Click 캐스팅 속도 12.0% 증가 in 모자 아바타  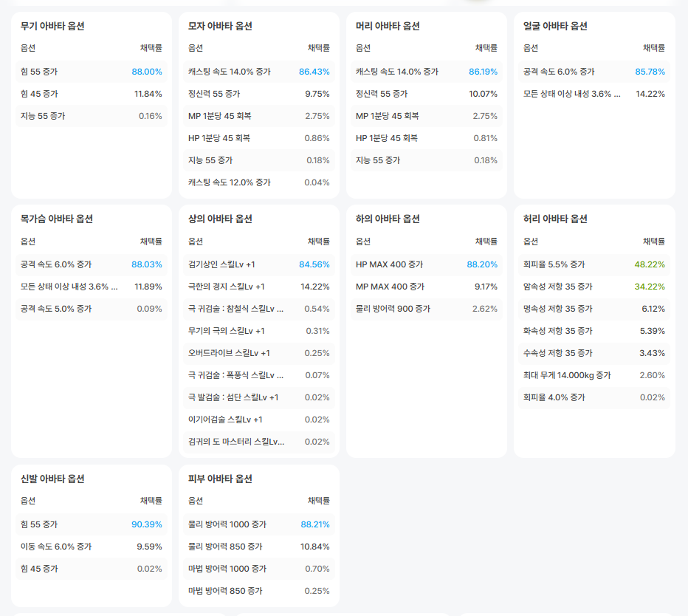pyautogui.click(x=229, y=182)
